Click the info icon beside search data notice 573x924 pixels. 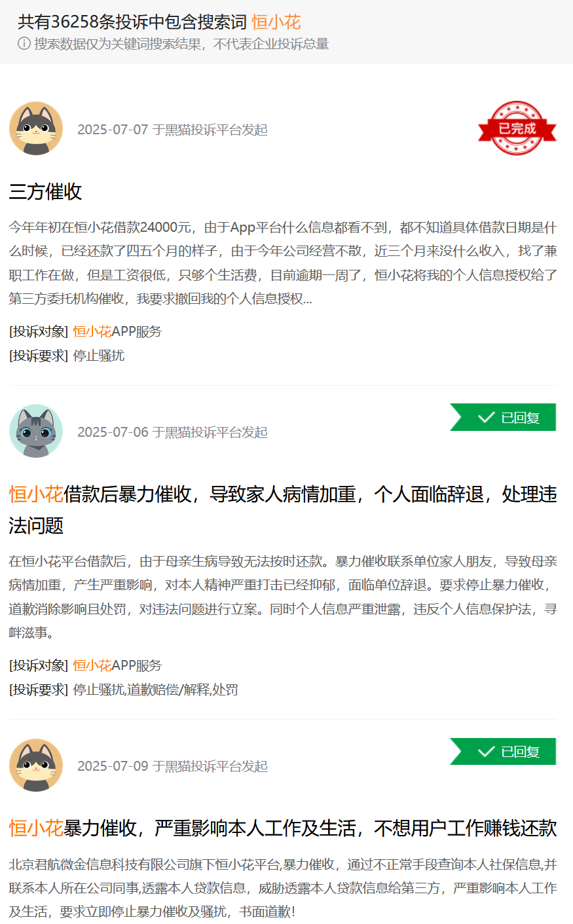pos(24,44)
